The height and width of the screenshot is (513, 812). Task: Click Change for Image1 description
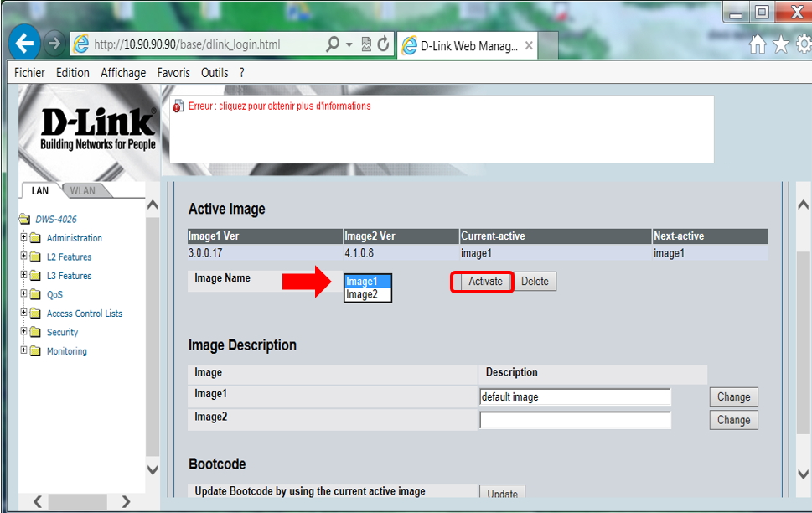[734, 397]
